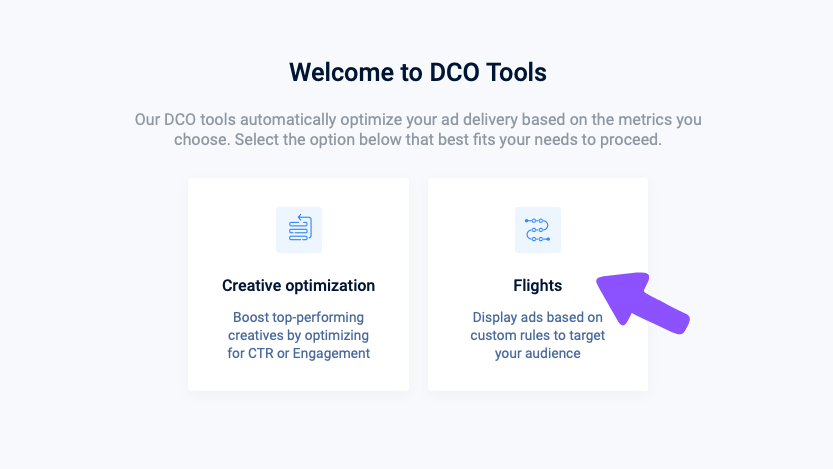Screen dimensions: 833x469
Task: Click the light-blue tile behind Creative optimization icon
Action: tap(299, 230)
